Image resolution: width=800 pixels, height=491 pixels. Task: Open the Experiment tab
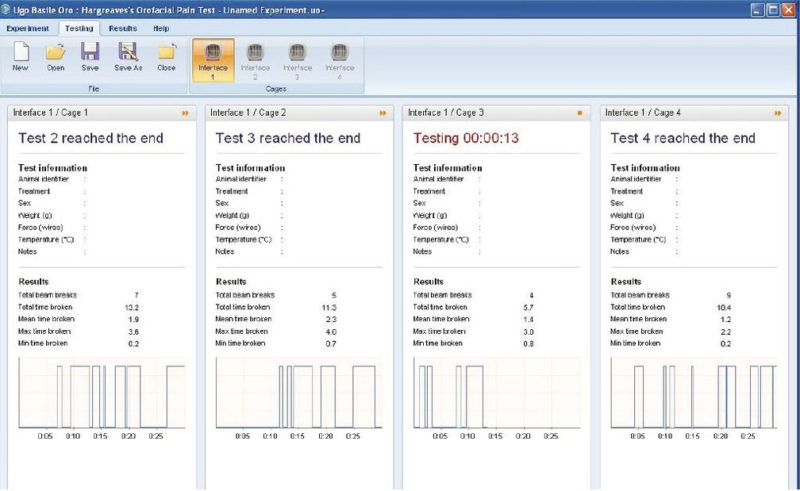coord(28,29)
